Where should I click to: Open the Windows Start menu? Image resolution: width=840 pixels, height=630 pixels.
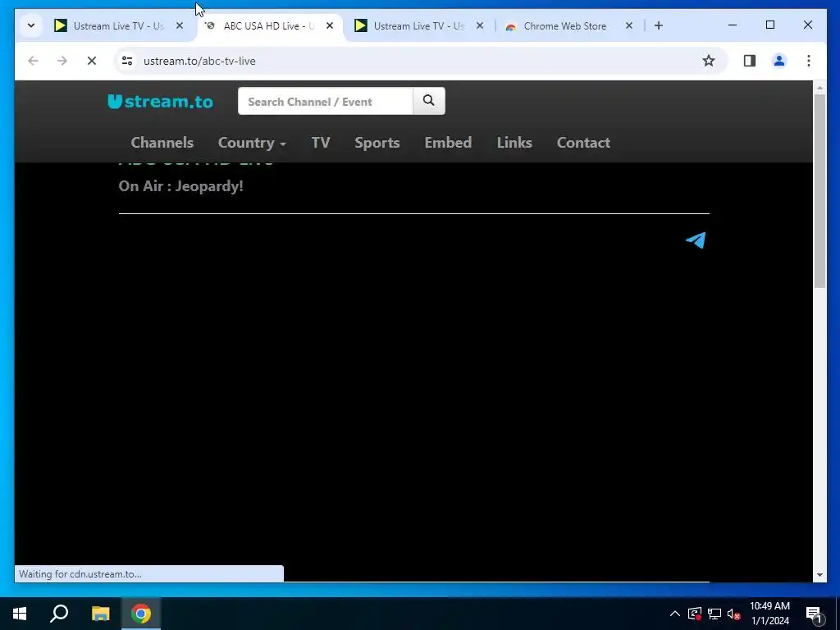(x=20, y=614)
